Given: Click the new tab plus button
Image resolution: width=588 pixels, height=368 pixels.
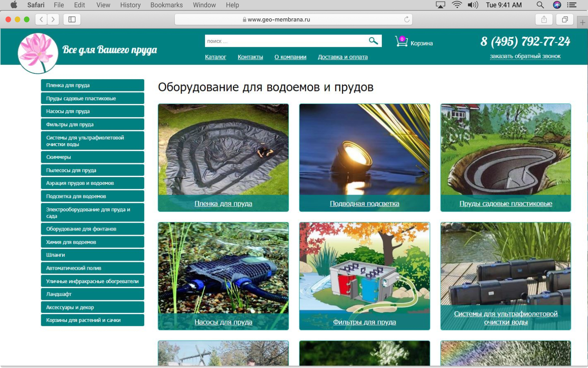Looking at the screenshot, I should click(x=583, y=23).
